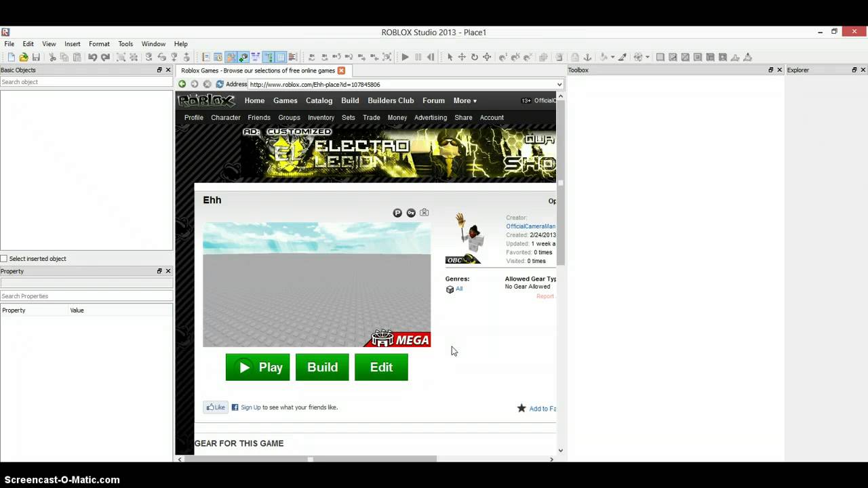Open the OfficialCameraMan creator link
868x488 pixels.
530,226
